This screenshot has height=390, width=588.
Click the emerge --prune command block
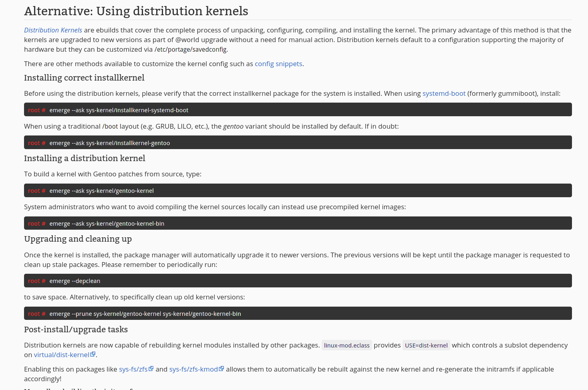click(145, 314)
